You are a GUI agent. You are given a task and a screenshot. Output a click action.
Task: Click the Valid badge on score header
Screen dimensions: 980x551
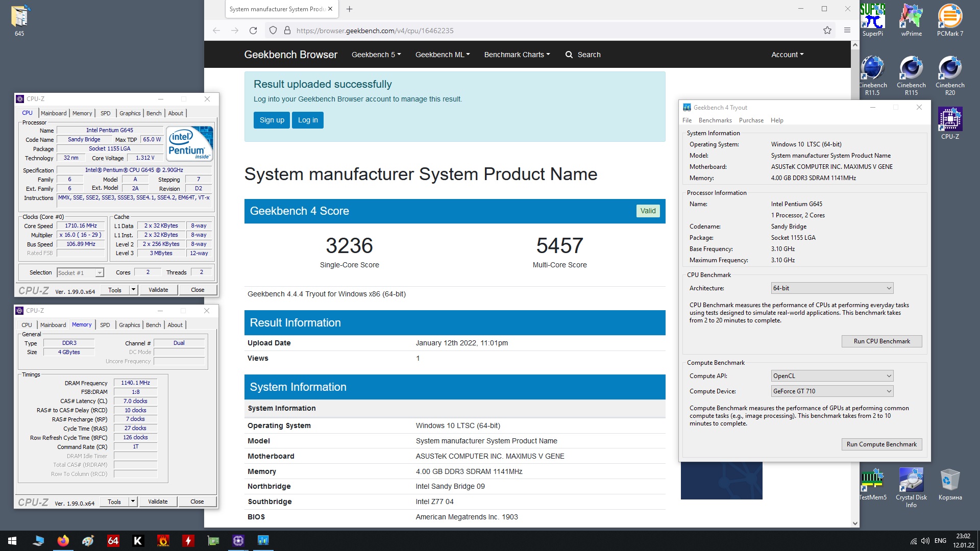pyautogui.click(x=648, y=211)
